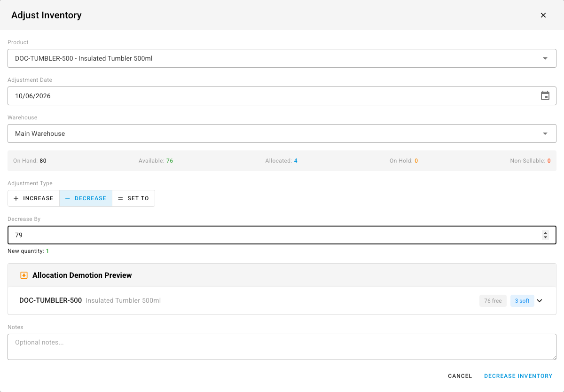Close the Adjust Inventory dialog
The width and height of the screenshot is (564, 392).
[543, 15]
